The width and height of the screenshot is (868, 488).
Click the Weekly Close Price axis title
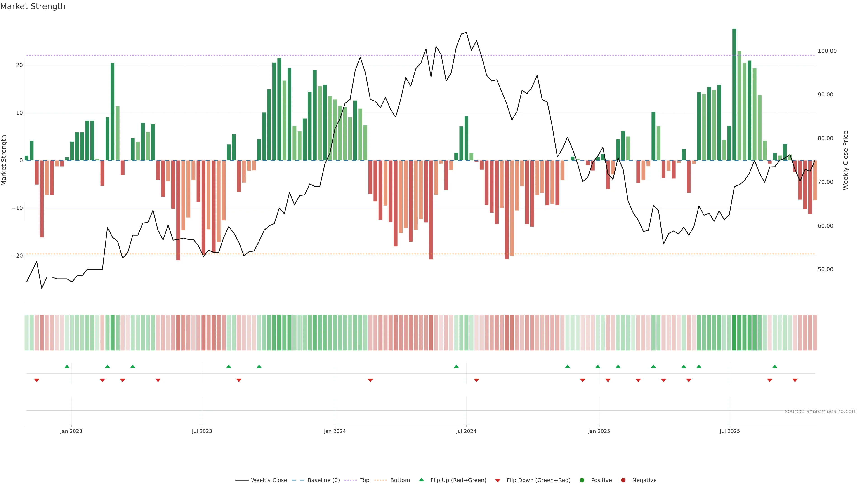[845, 160]
